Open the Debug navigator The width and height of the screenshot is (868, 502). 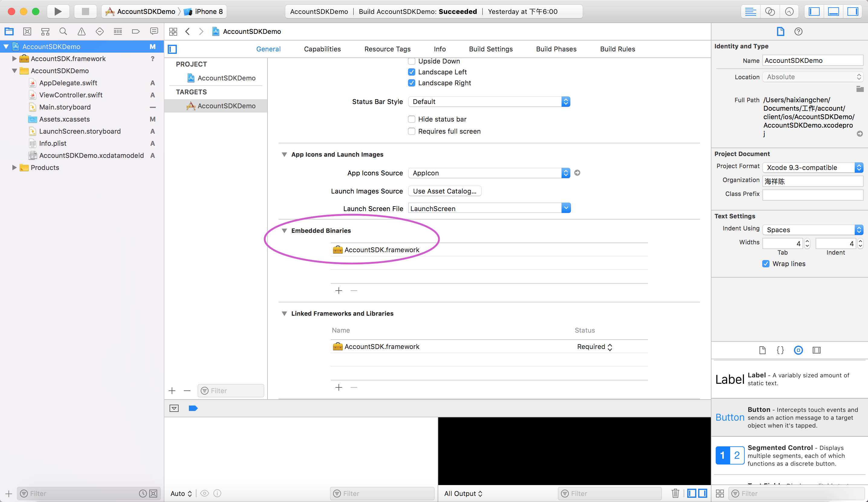click(118, 31)
